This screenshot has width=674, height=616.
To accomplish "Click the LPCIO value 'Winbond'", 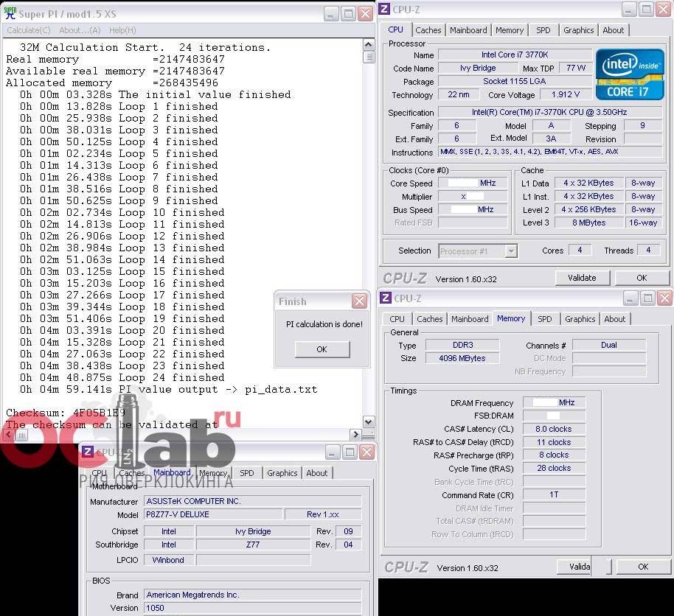I will click(x=168, y=560).
